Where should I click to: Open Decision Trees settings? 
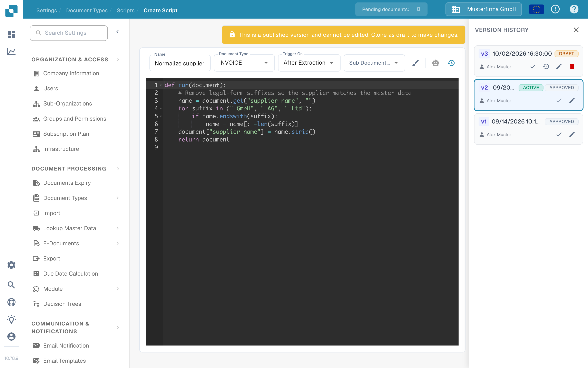62,304
